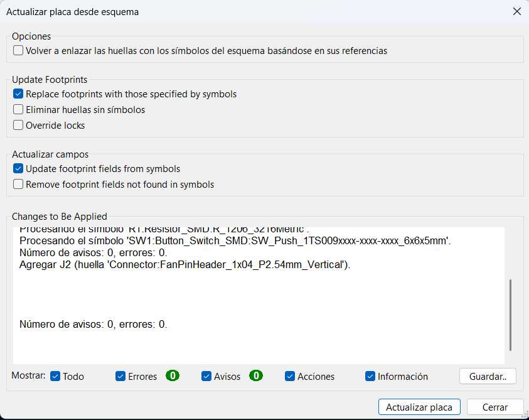Disable the Acciones filter checkbox
Screen dimensions: 529x420
(x=290, y=377)
